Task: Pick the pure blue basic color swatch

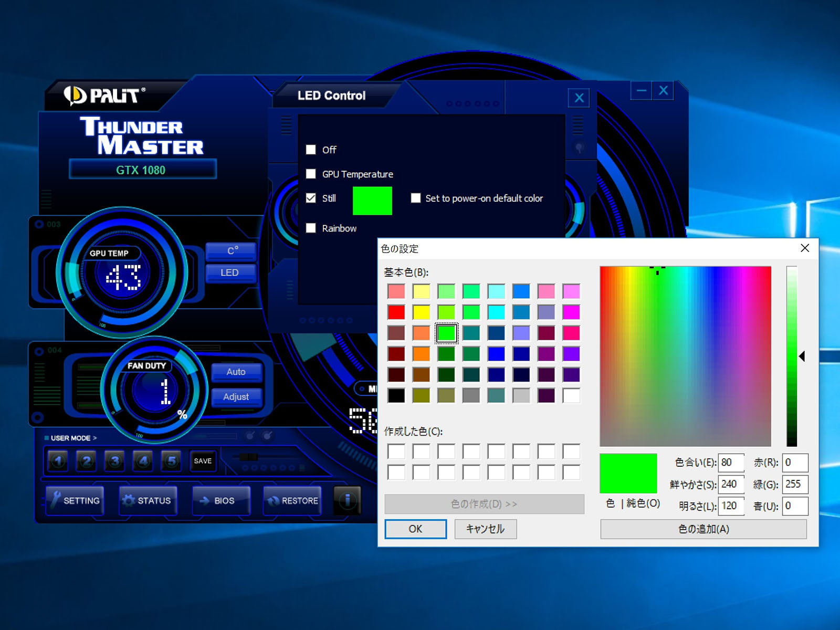Action: pos(496,354)
